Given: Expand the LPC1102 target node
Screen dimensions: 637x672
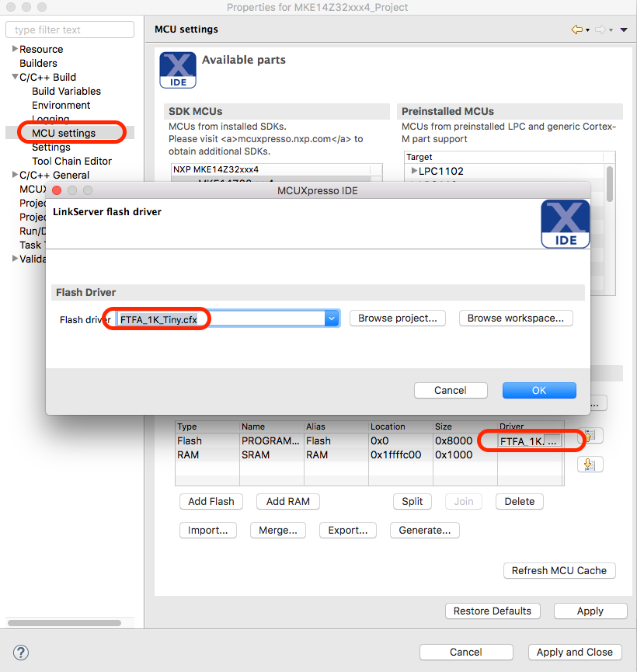Looking at the screenshot, I should click(414, 171).
